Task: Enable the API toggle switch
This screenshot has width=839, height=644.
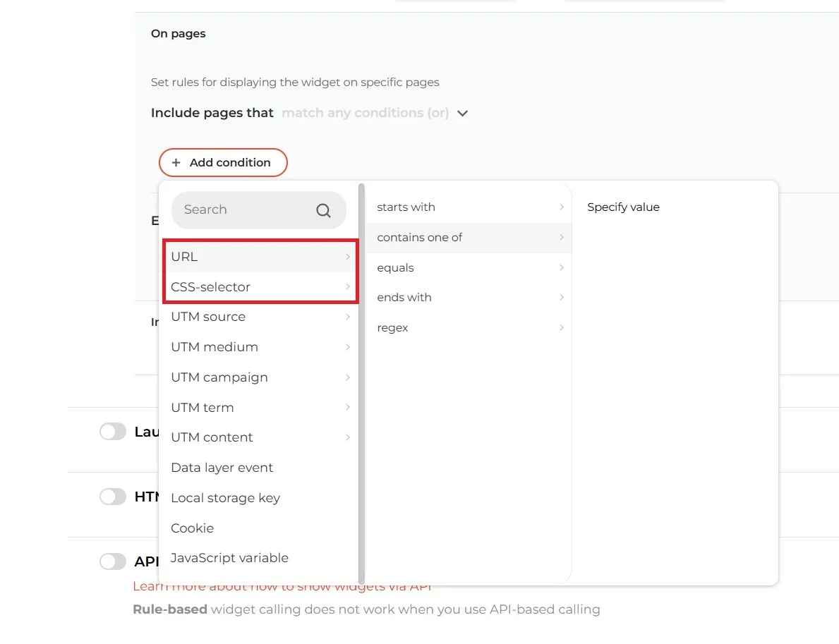Action: (112, 561)
